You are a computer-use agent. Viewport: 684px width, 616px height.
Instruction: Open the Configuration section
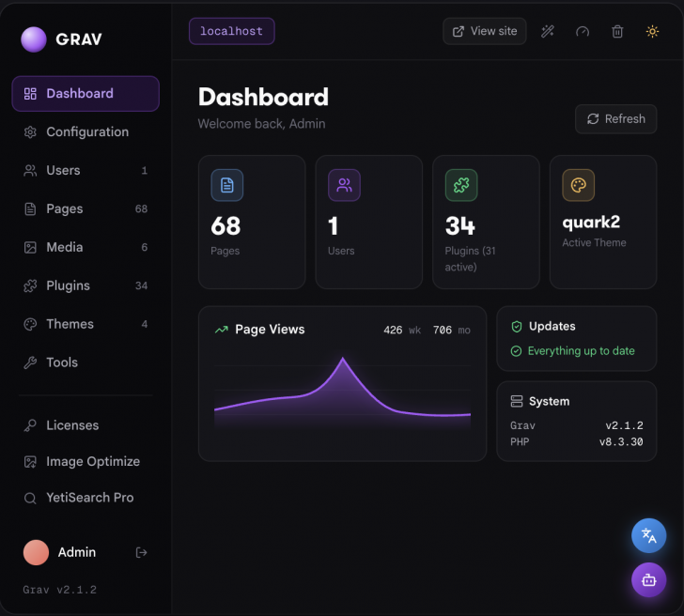click(85, 131)
